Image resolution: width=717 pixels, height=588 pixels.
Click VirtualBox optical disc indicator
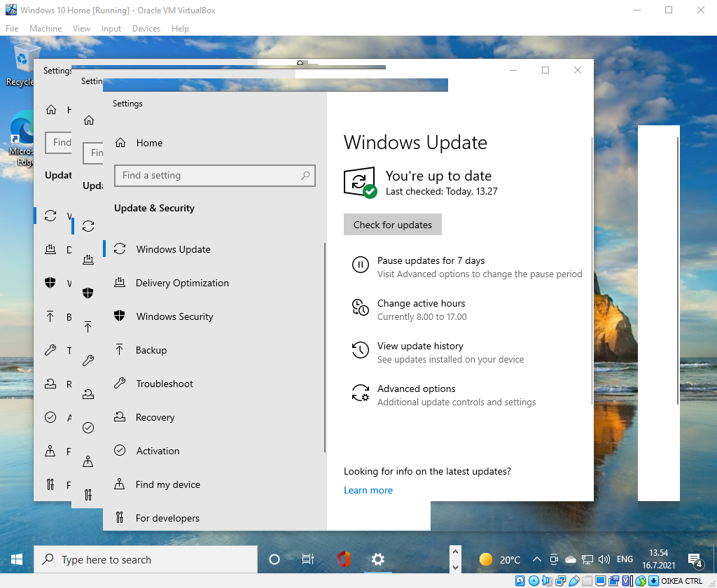click(x=534, y=581)
